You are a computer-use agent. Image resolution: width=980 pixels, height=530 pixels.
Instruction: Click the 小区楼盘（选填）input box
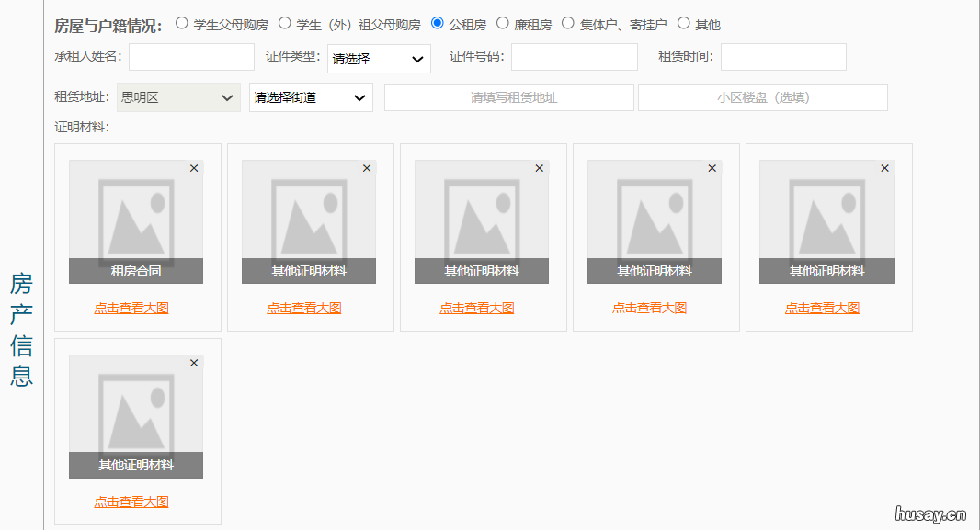(x=762, y=96)
